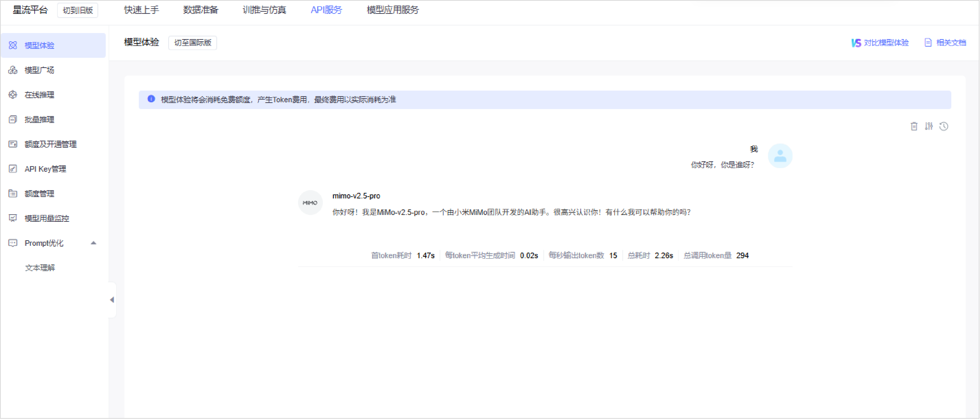
Task: Open the 相关文档 link
Action: click(x=945, y=43)
